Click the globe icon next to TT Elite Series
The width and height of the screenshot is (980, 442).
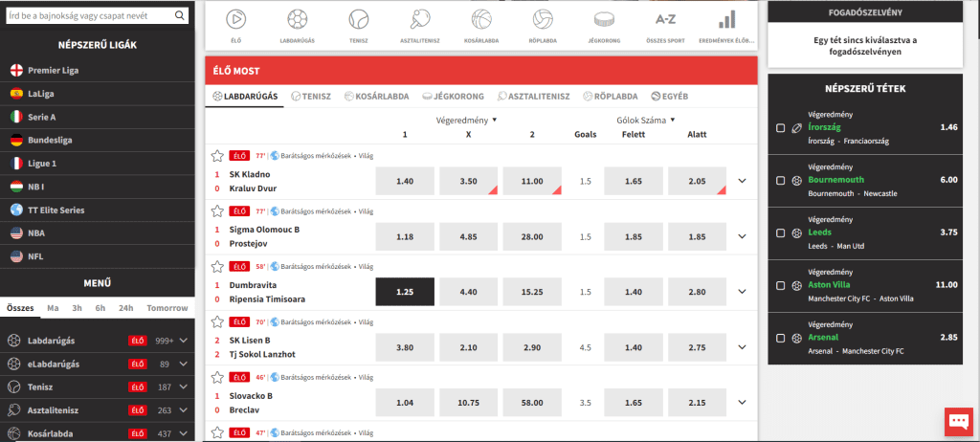coord(17,210)
